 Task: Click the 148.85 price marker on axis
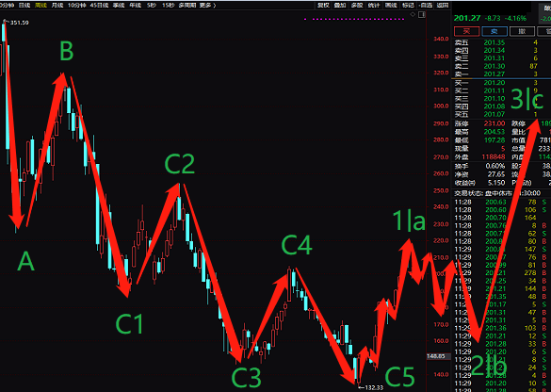point(436,356)
